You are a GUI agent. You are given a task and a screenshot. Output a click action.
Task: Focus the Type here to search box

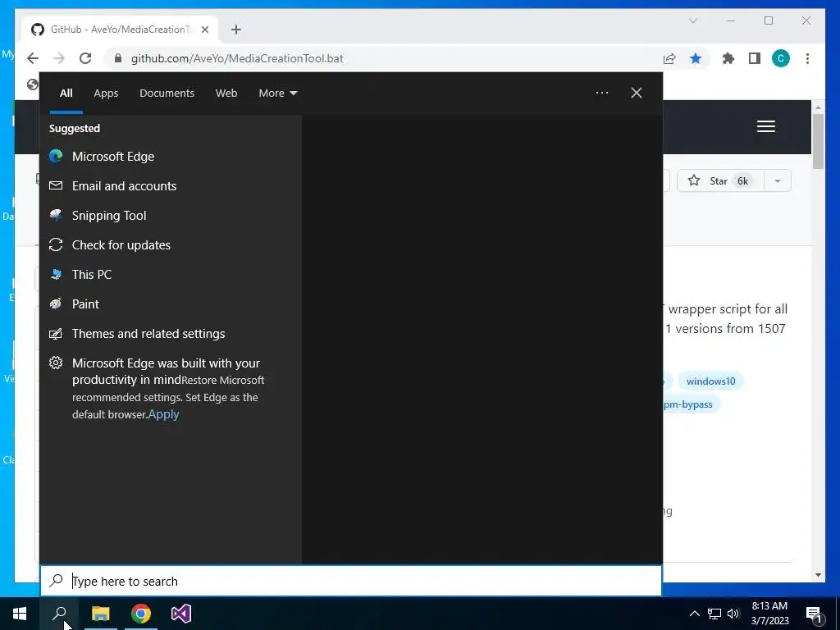click(x=351, y=581)
